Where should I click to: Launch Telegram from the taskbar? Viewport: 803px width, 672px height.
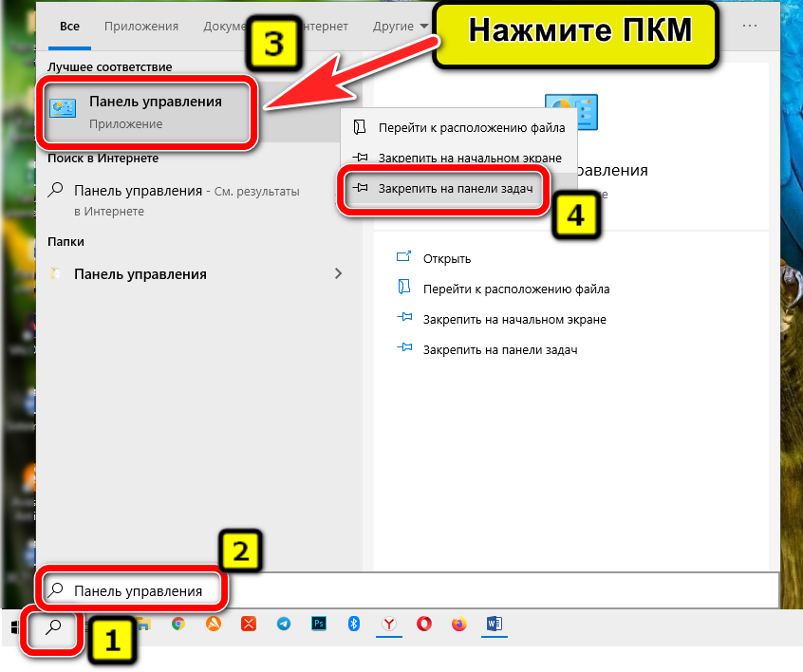[284, 624]
